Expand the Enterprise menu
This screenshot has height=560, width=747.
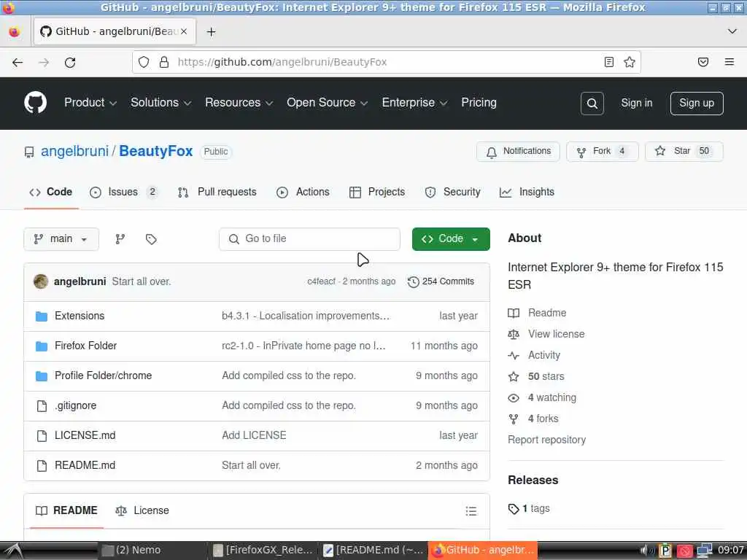(x=414, y=103)
